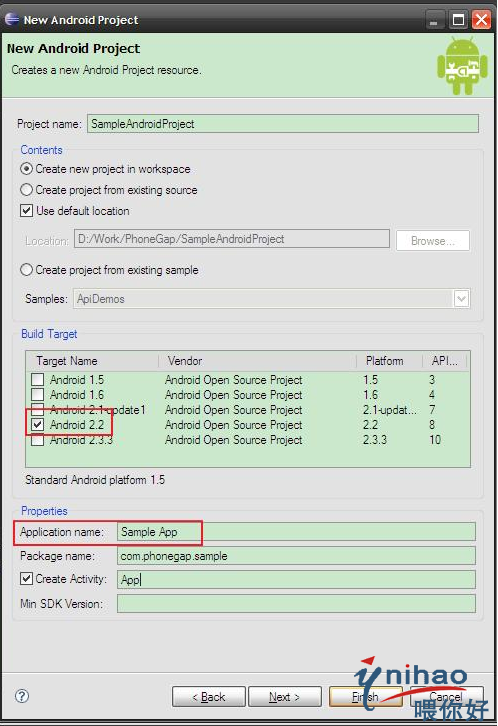
Task: Click the help question mark icon
Action: point(22,696)
